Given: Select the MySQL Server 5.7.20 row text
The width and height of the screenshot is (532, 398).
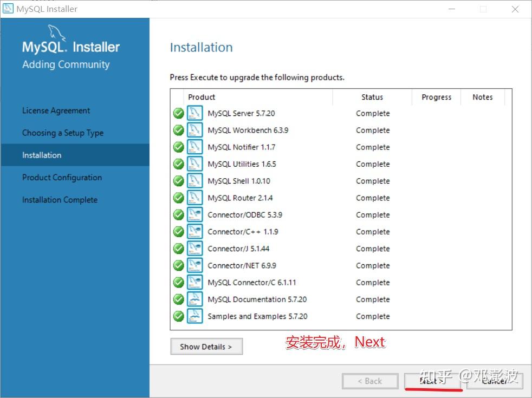Looking at the screenshot, I should [x=241, y=113].
